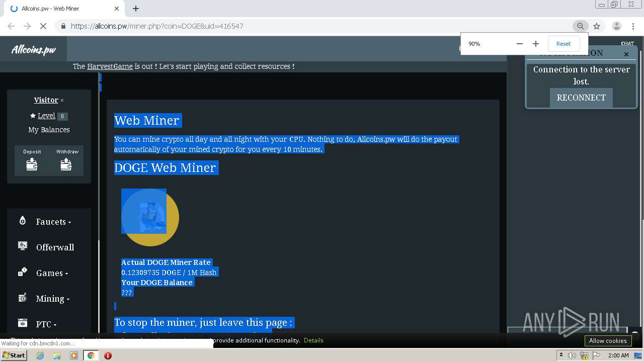The image size is (644, 362).
Task: Reset the page zoom level
Action: (x=563, y=44)
